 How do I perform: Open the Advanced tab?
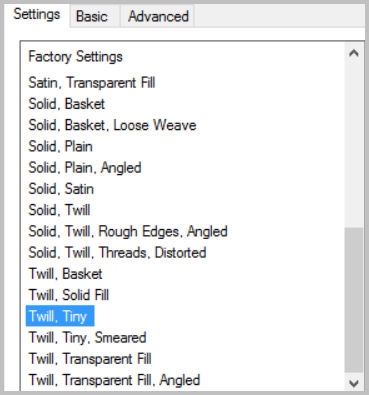[158, 16]
